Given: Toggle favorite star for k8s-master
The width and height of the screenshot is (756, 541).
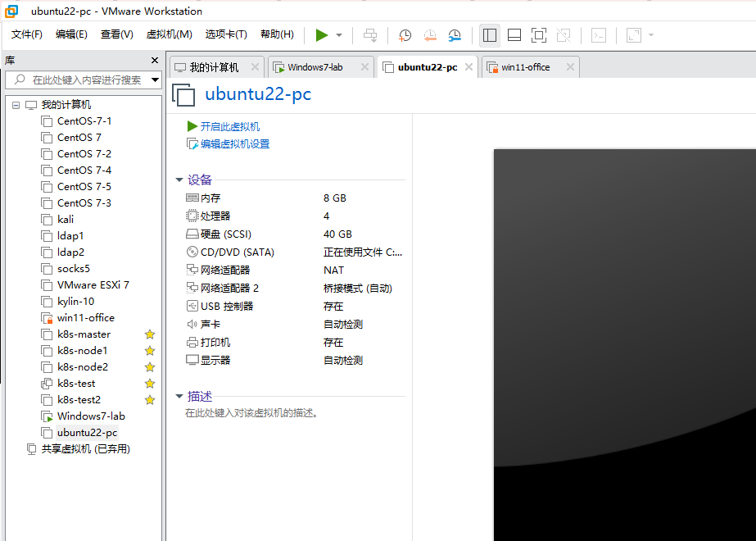Looking at the screenshot, I should coord(150,334).
